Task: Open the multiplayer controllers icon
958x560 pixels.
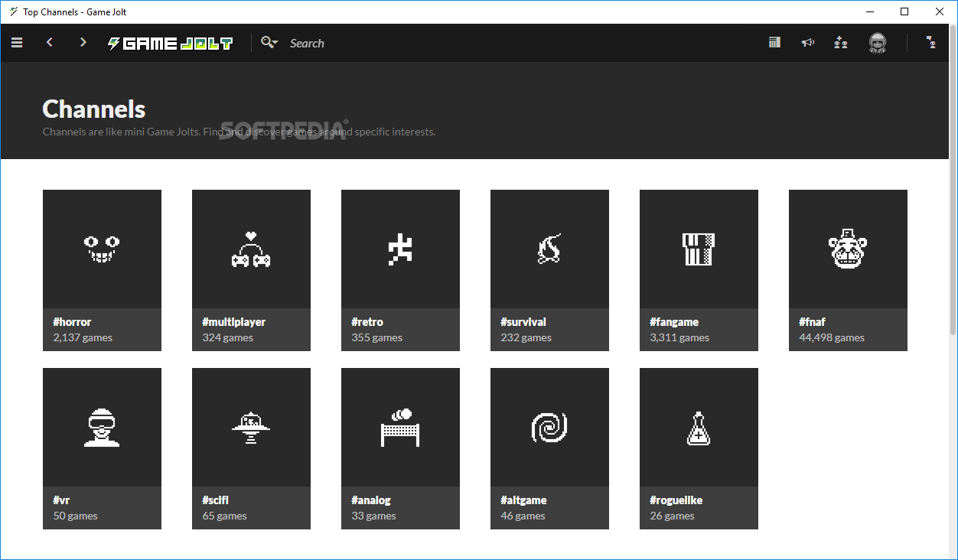Action: (x=251, y=249)
